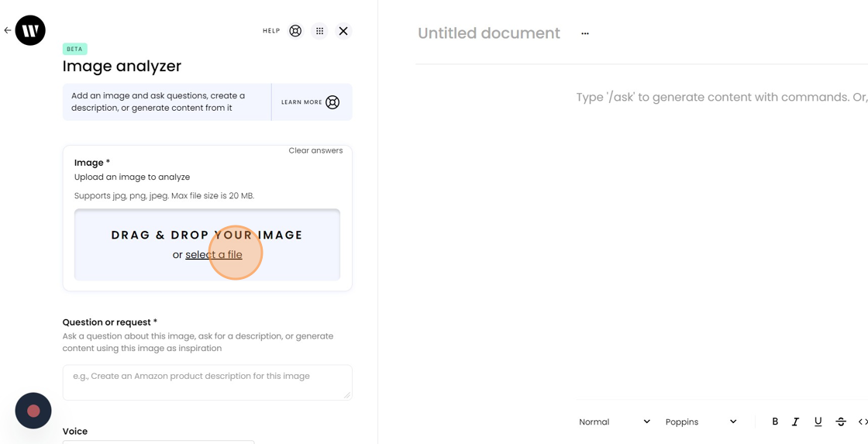Screen dimensions: 868x444
Task: Toggle italic formatting
Action: [x=795, y=422]
